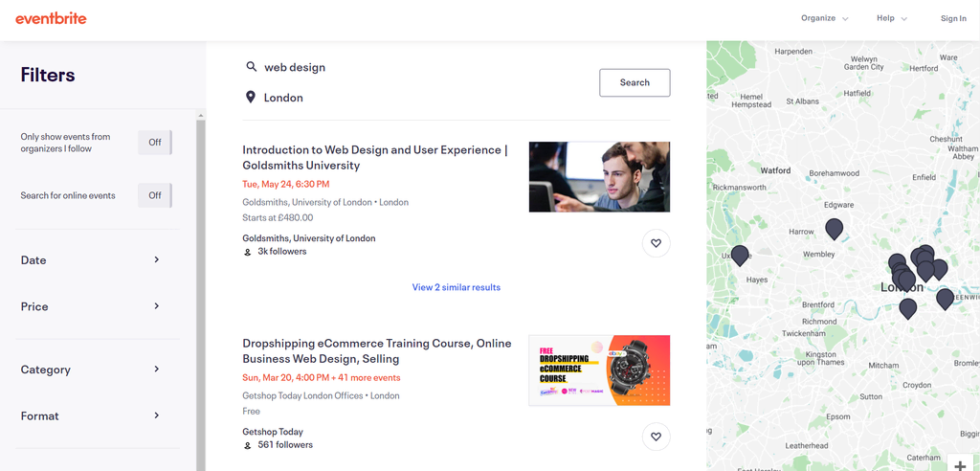
Task: Open the Help menu
Action: click(891, 18)
